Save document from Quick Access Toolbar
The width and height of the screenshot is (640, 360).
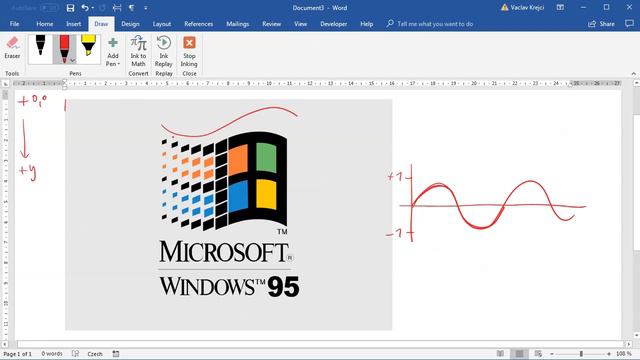70,8
